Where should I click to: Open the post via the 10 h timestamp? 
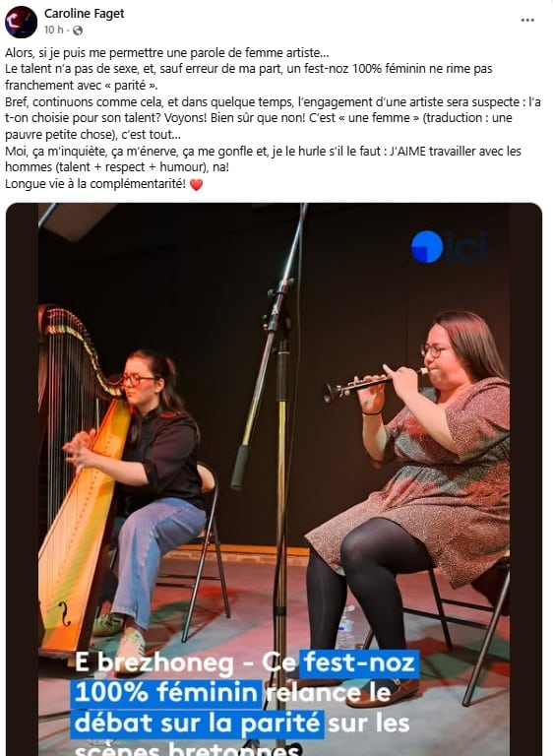tap(53, 30)
